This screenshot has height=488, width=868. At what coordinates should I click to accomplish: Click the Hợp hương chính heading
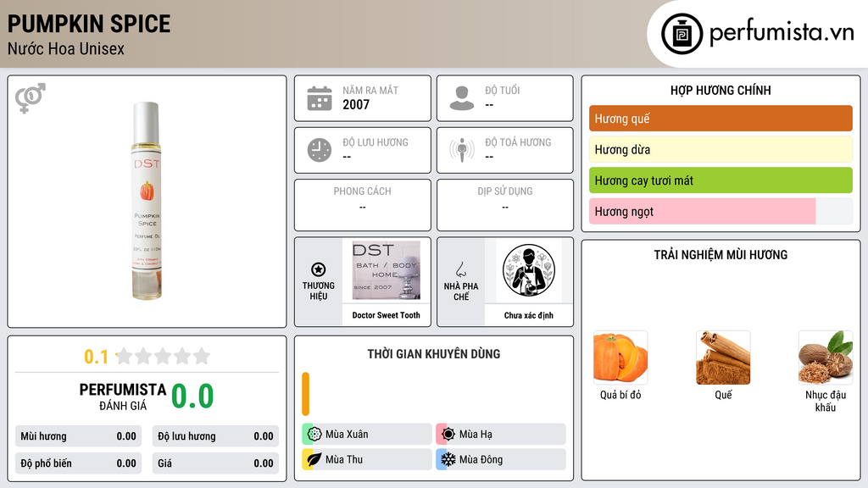tap(721, 90)
